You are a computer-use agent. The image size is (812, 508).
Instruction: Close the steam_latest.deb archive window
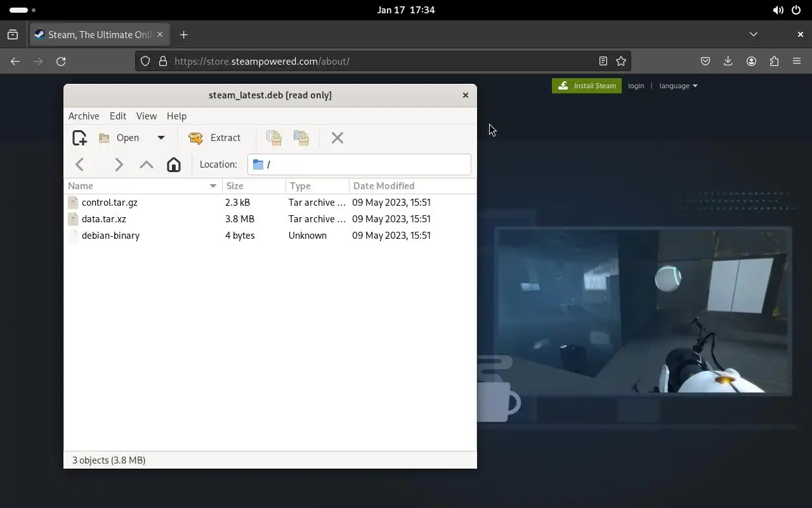(x=465, y=95)
